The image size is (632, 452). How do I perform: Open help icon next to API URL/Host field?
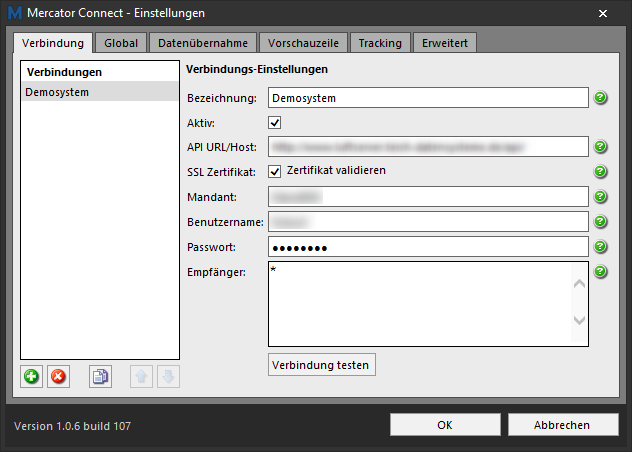(x=601, y=146)
